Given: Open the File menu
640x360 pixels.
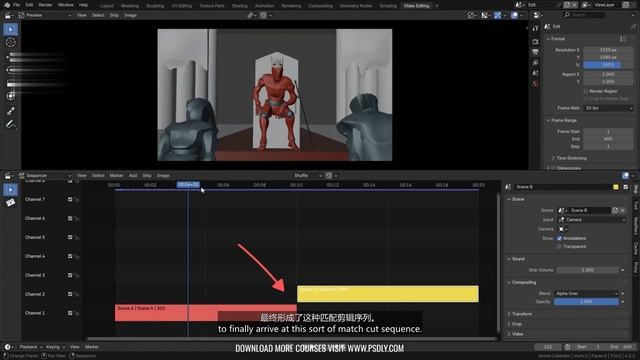Looking at the screenshot, I should tap(16, 5).
